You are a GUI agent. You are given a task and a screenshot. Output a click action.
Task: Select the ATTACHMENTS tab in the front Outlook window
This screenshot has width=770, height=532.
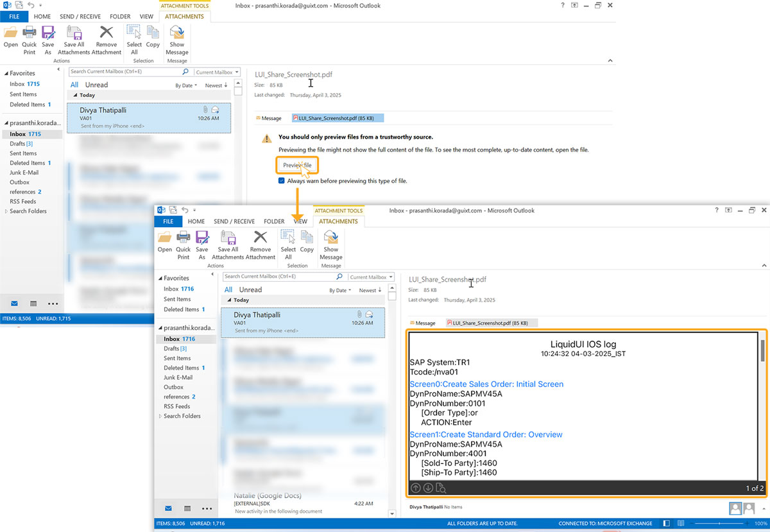click(x=338, y=221)
